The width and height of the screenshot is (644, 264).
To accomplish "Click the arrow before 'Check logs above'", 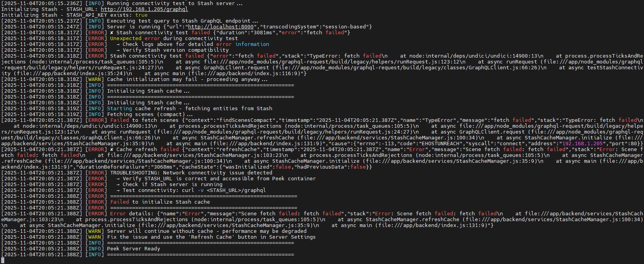I will (x=118, y=44).
